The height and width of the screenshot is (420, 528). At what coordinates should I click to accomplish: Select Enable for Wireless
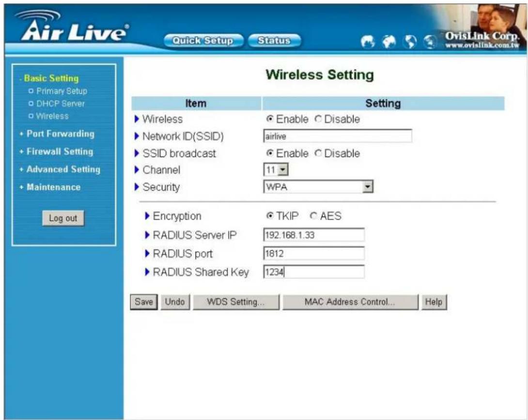click(x=270, y=119)
